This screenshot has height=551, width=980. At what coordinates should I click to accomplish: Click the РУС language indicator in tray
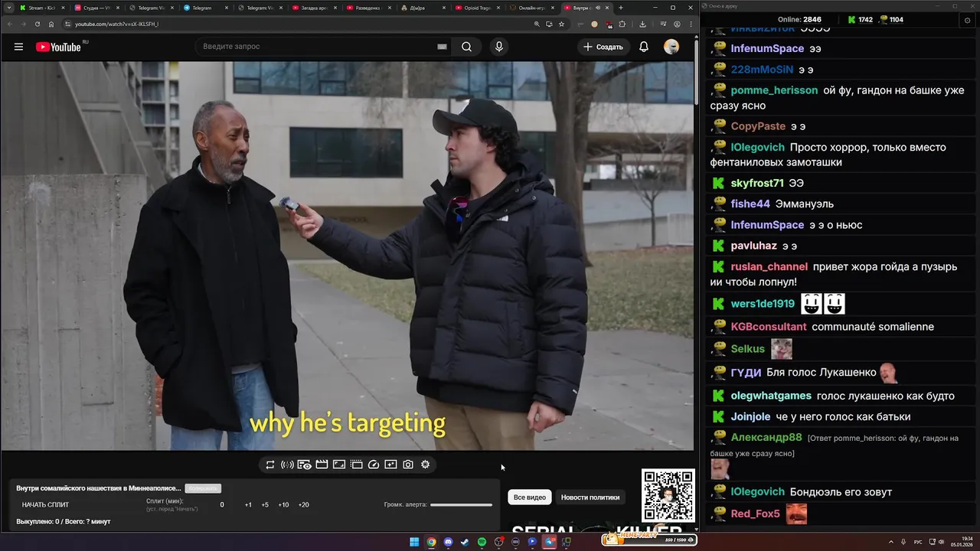pyautogui.click(x=918, y=542)
